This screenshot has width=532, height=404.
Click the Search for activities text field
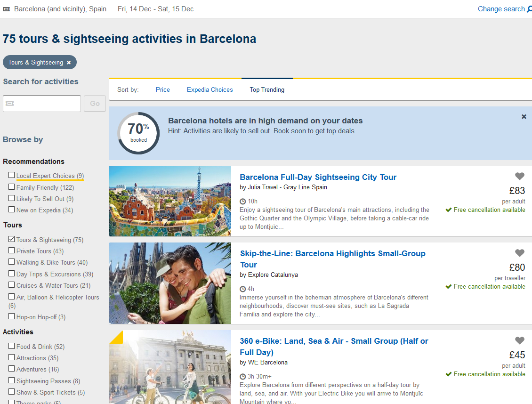(x=42, y=104)
